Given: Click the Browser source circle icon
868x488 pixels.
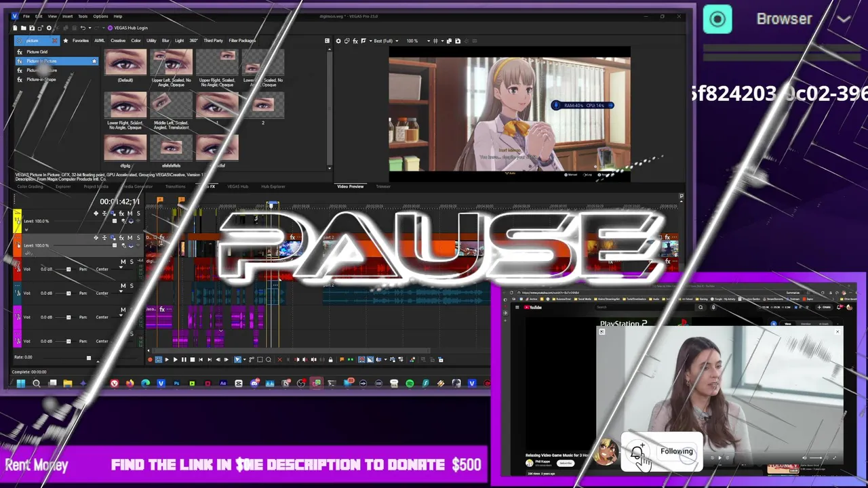Looking at the screenshot, I should coord(717,19).
